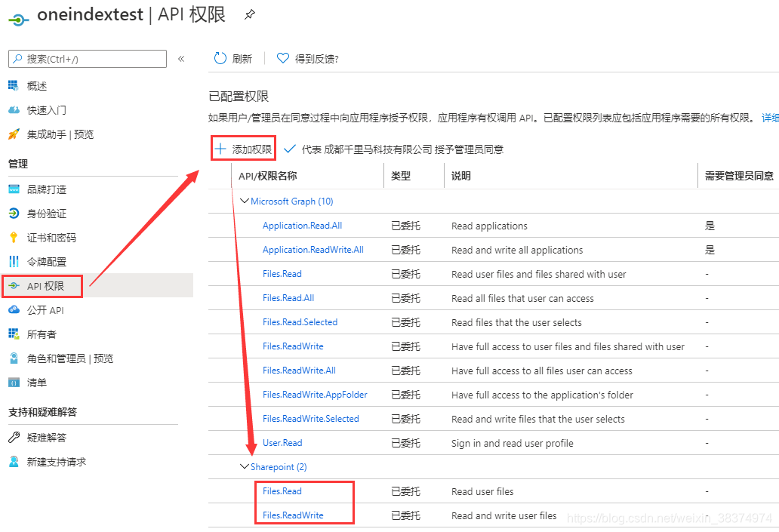Open the Files.Read.All permission
The height and width of the screenshot is (532, 779).
coord(288,298)
